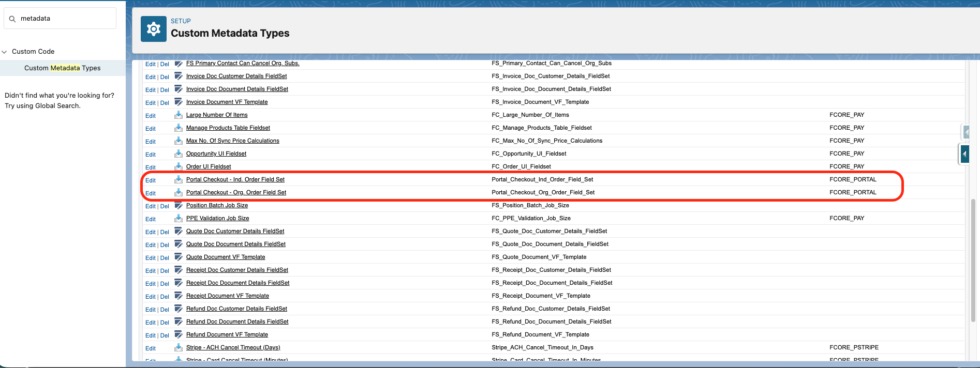Click FS_Position_Batch_Job_Size API name cell
This screenshot has height=368, width=980.
pyautogui.click(x=530, y=205)
